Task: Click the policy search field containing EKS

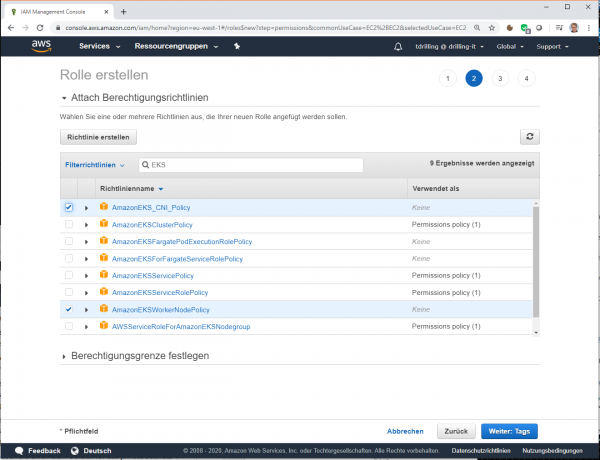Action: [x=251, y=165]
